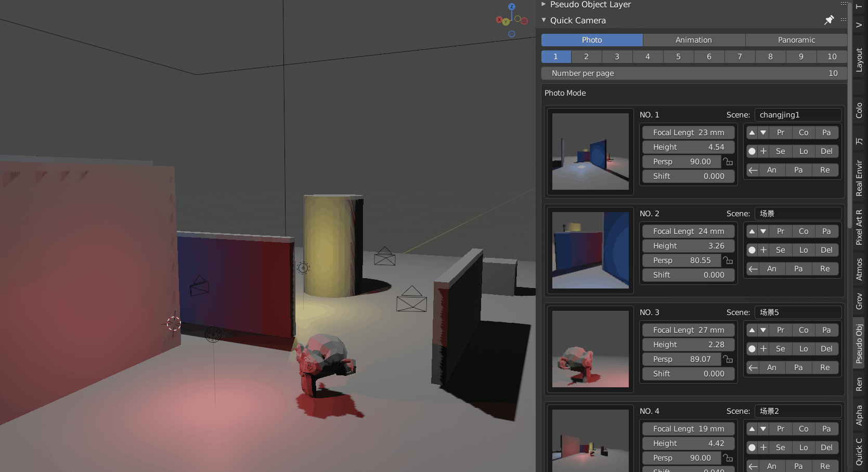The height and width of the screenshot is (472, 868).
Task: Open the Quick Camera panel options menu
Action: tap(844, 20)
